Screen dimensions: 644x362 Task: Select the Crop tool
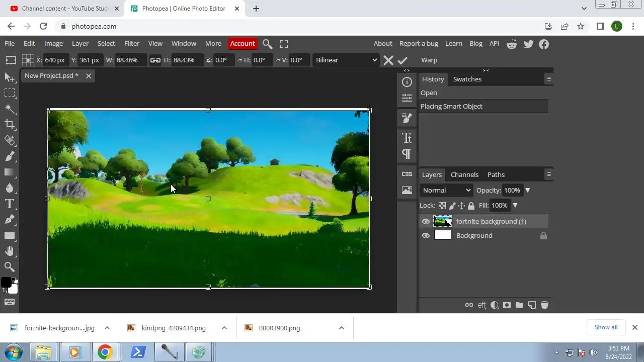[10, 124]
